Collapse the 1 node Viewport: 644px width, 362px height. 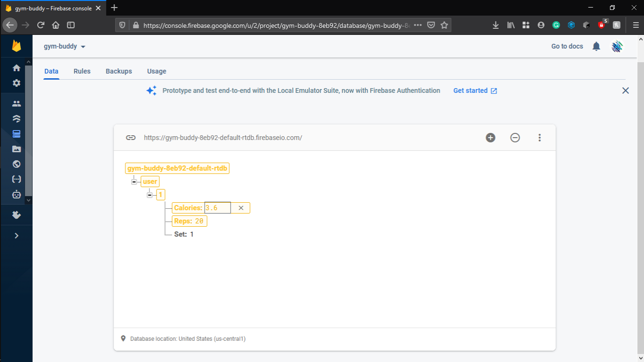149,195
